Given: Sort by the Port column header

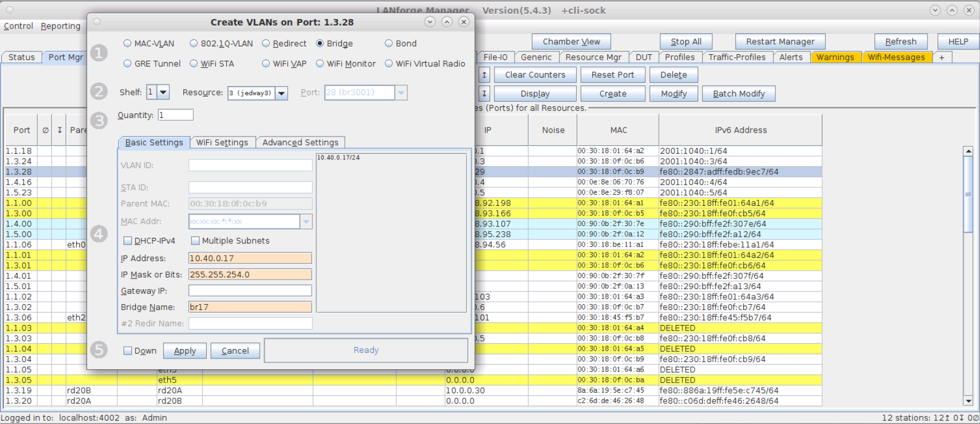Looking at the screenshot, I should pos(22,130).
